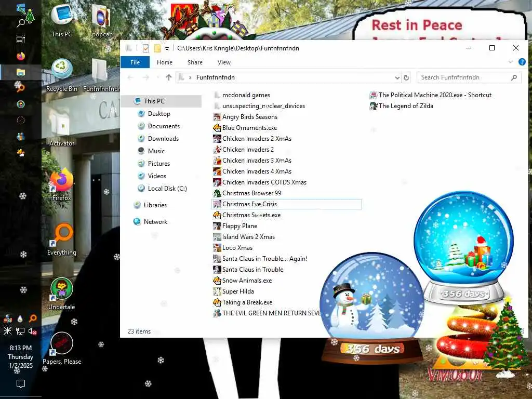Refresh the Funfnfnnfndn folder view
This screenshot has width=532, height=399.
point(406,78)
